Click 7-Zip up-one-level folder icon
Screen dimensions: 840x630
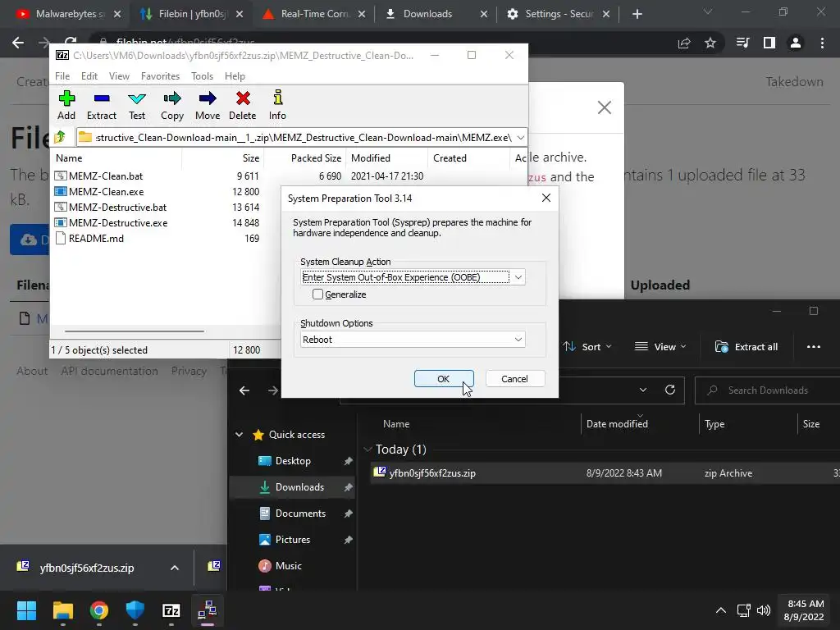60,138
